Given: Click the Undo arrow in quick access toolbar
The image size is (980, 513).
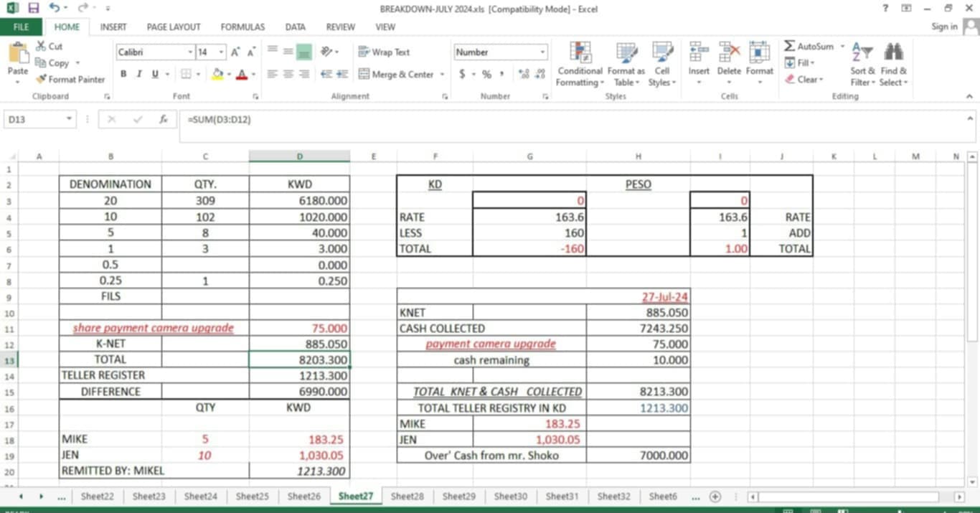Looking at the screenshot, I should tap(55, 9).
